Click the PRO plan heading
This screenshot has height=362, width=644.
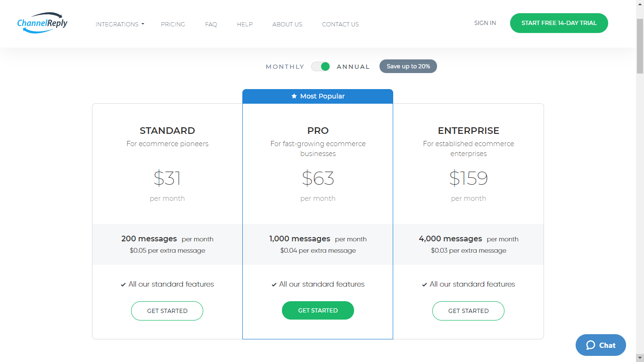click(318, 131)
